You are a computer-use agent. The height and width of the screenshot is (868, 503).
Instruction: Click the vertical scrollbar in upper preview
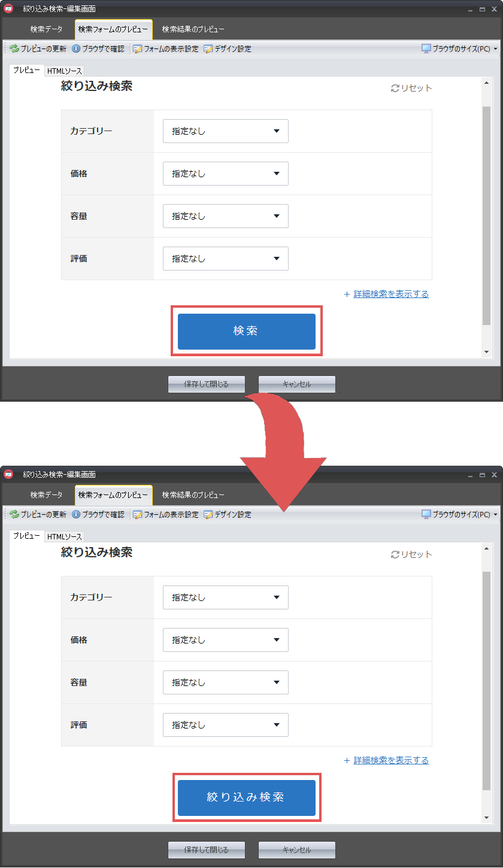486,216
